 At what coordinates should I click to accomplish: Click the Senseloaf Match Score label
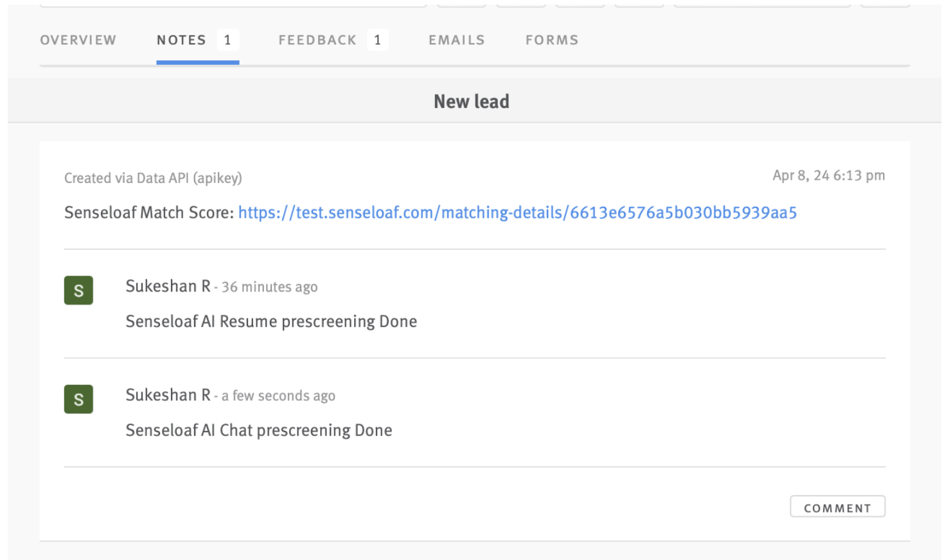pyautogui.click(x=149, y=213)
